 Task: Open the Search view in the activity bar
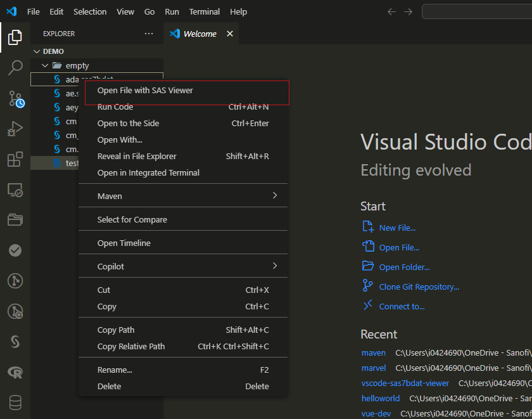point(15,68)
